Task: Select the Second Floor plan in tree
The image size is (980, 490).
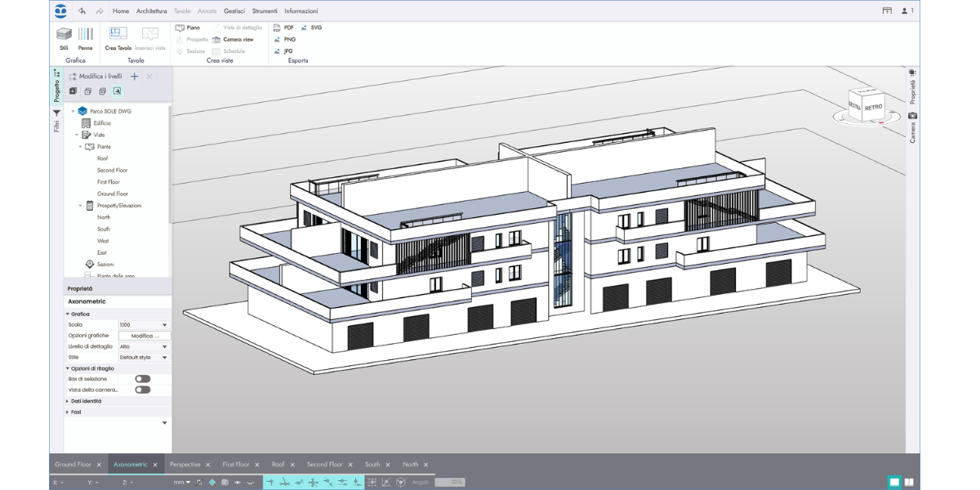Action: pyautogui.click(x=113, y=170)
